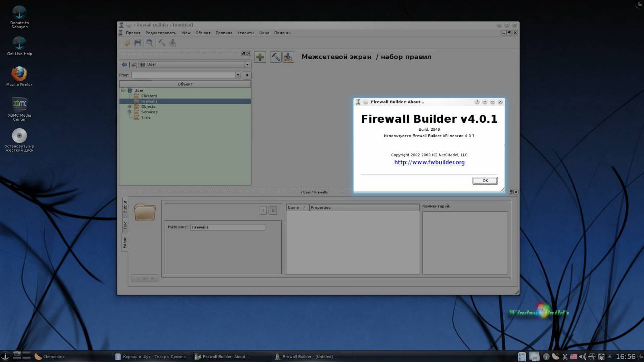644x362 pixels.
Task: Click the create new object icon beside back arrow
Action: 134,64
